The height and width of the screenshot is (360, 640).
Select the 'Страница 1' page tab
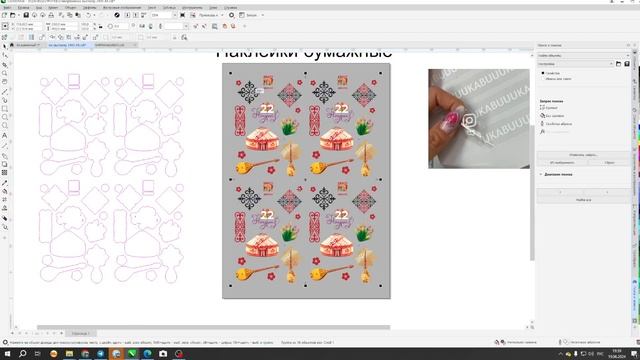80,333
